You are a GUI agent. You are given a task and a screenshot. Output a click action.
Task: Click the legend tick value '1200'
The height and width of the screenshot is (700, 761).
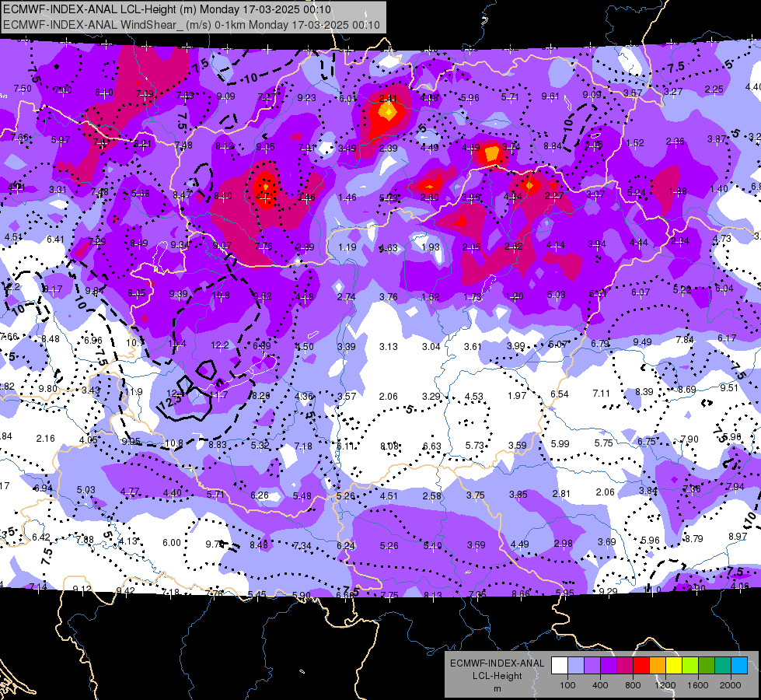tap(665, 685)
